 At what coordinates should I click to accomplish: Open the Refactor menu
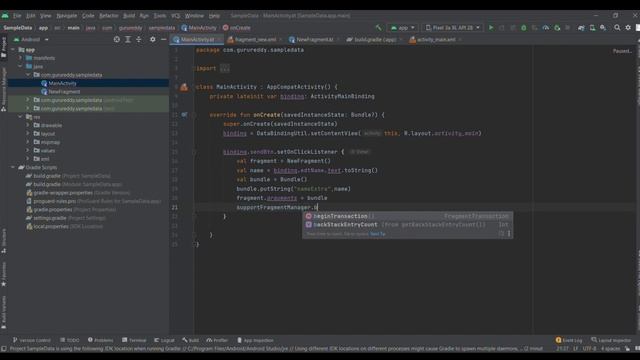[x=109, y=16]
